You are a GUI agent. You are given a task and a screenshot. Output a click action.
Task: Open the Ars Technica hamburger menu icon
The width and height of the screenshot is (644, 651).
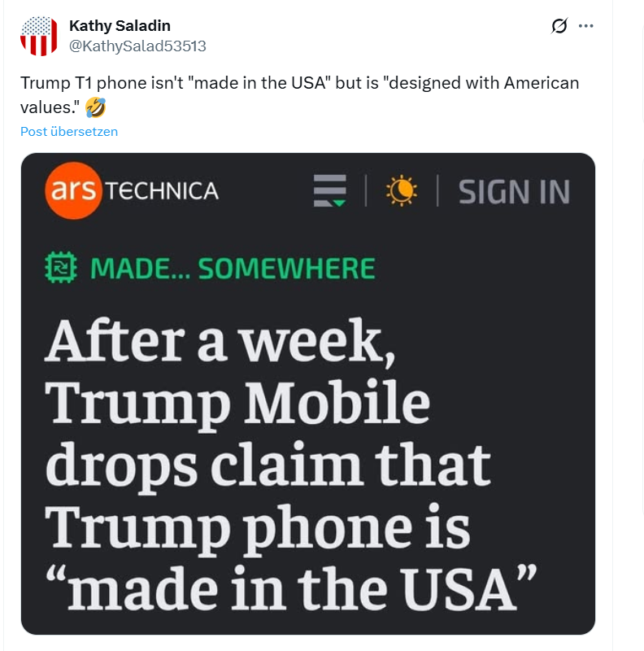pyautogui.click(x=330, y=191)
